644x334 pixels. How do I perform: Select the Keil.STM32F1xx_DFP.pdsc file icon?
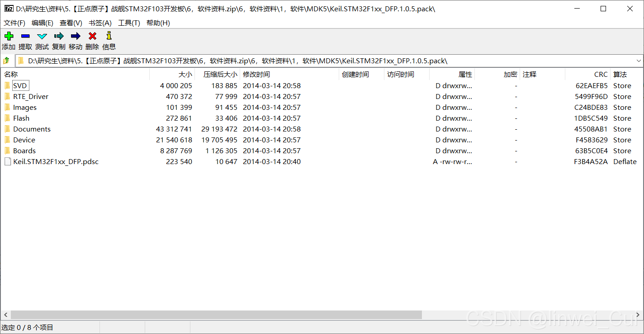point(7,161)
